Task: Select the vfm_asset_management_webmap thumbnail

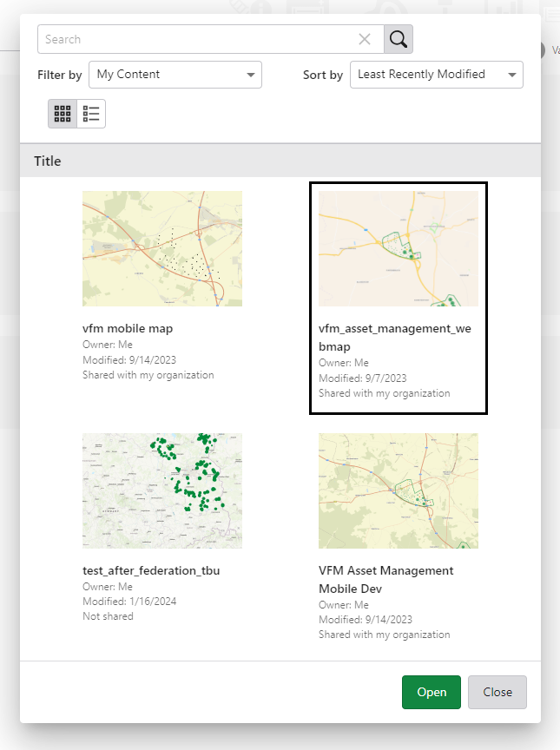Action: [x=399, y=248]
